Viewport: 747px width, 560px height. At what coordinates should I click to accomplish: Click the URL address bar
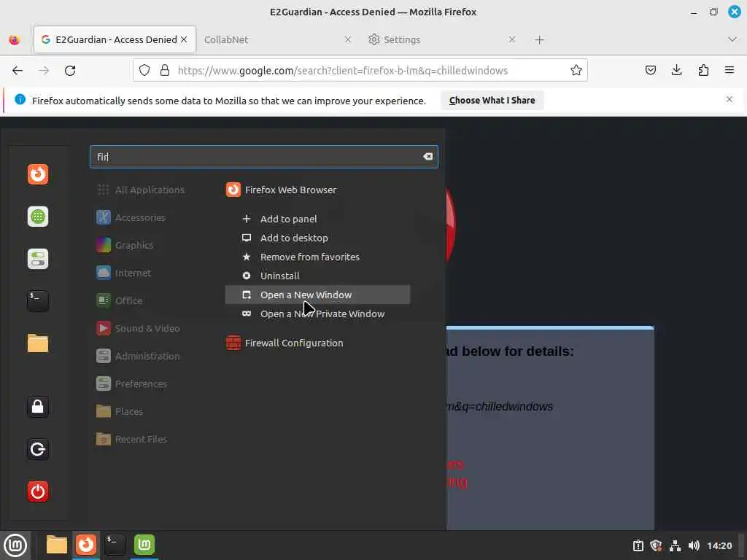pyautogui.click(x=360, y=71)
